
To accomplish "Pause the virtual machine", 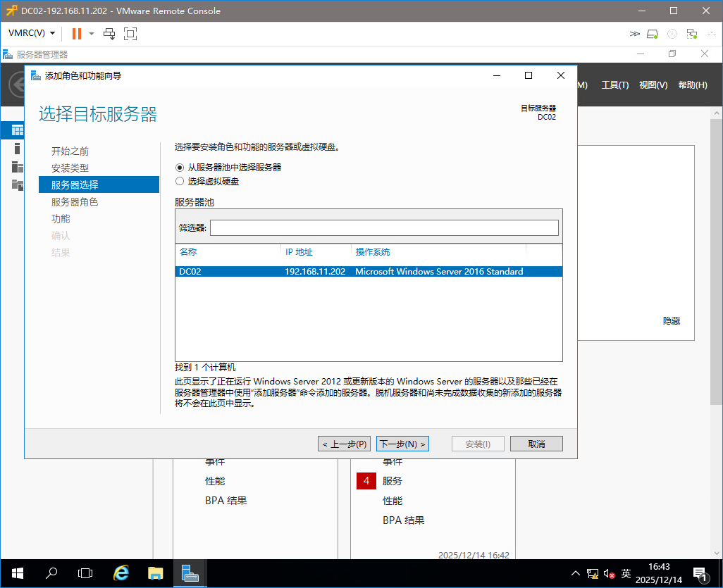I will pyautogui.click(x=77, y=34).
